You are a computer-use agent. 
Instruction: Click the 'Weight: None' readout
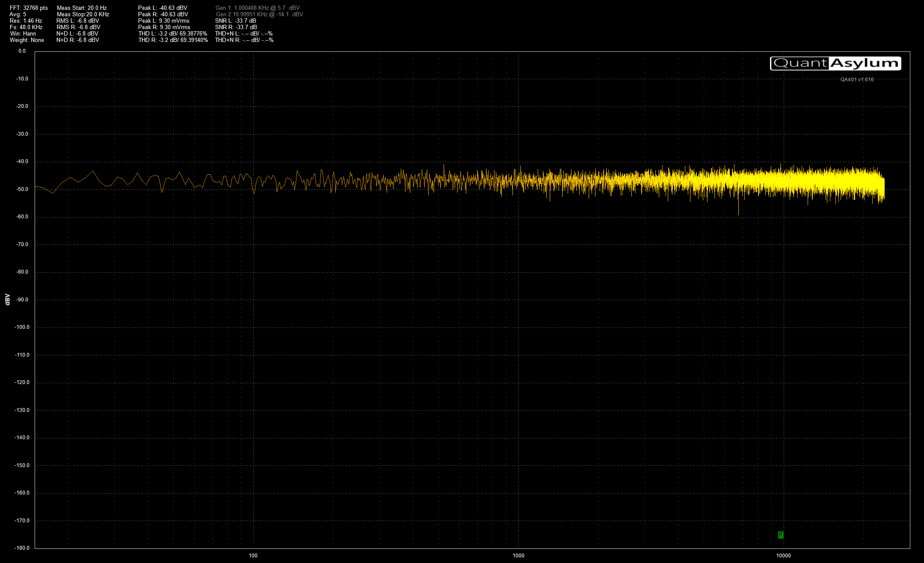(x=27, y=40)
